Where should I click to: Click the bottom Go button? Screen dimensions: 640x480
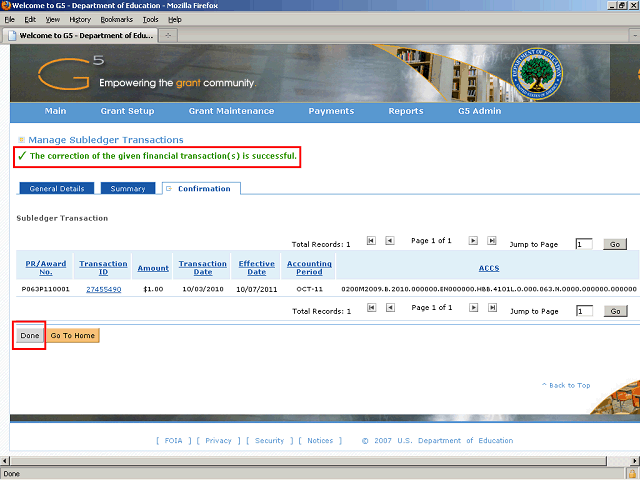(616, 311)
